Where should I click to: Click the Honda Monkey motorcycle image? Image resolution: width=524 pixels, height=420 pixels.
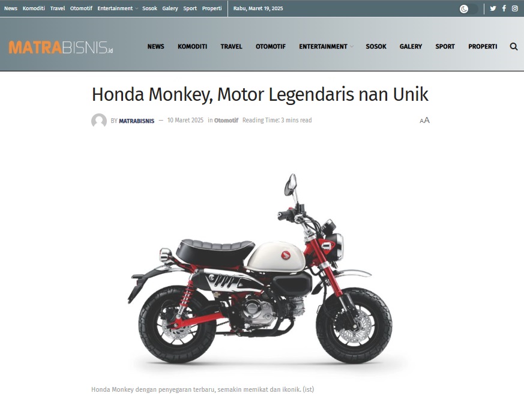260,269
